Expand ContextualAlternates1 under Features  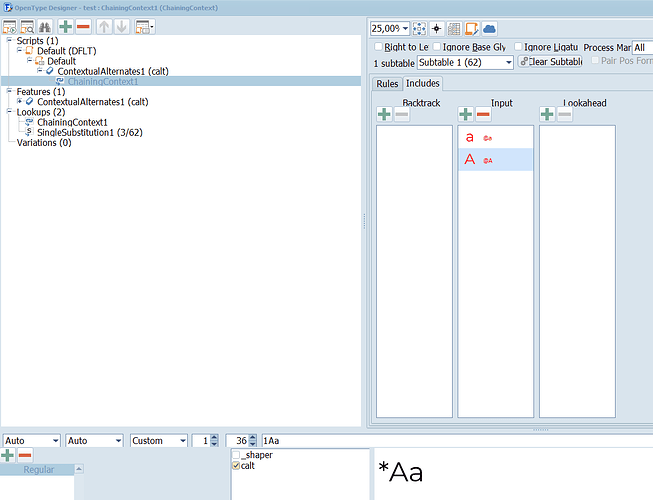click(19, 101)
